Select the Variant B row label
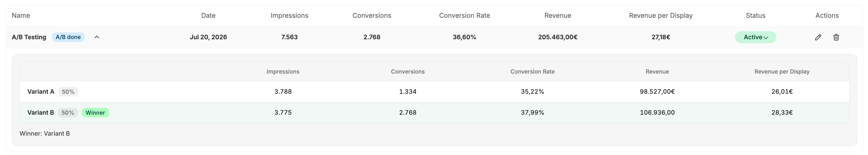Viewport: 868px width, 155px height. [40, 113]
